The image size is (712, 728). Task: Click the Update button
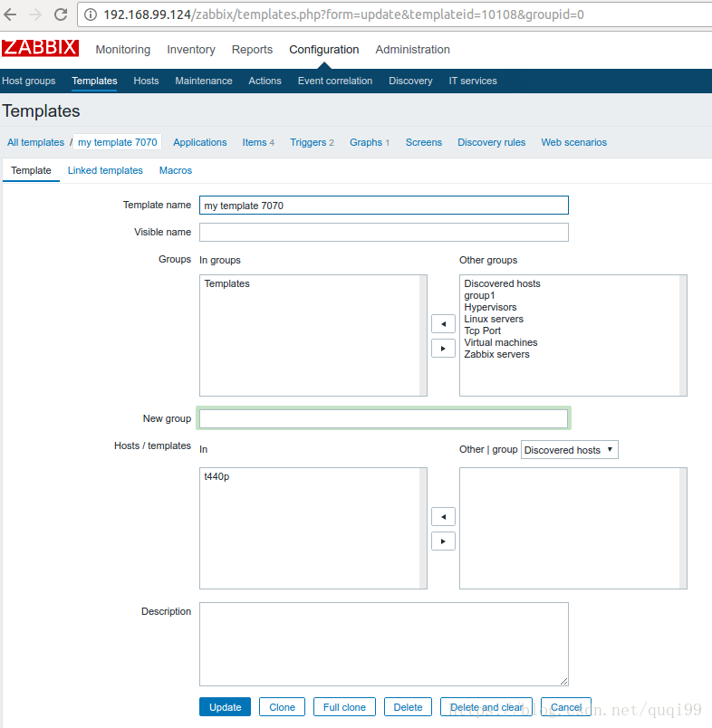pyautogui.click(x=226, y=707)
